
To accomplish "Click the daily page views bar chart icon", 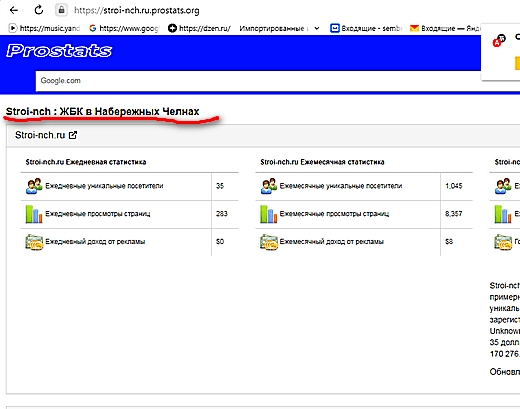I will tap(34, 214).
